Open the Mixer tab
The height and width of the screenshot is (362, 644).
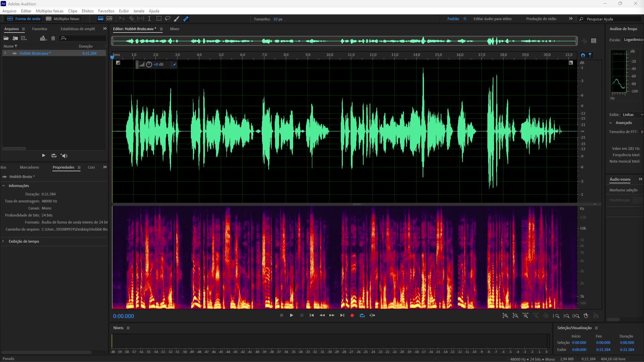[x=174, y=29]
